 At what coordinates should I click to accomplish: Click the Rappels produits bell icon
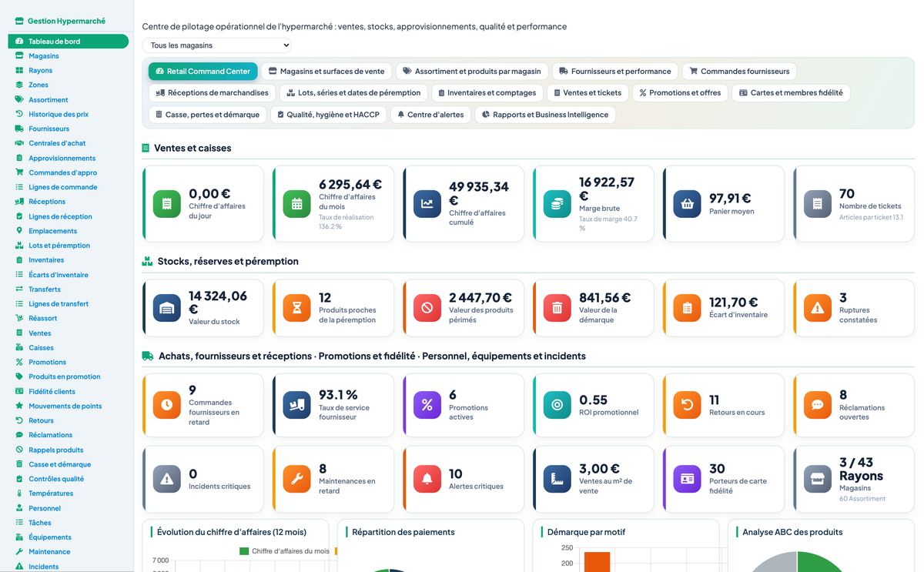[19, 450]
